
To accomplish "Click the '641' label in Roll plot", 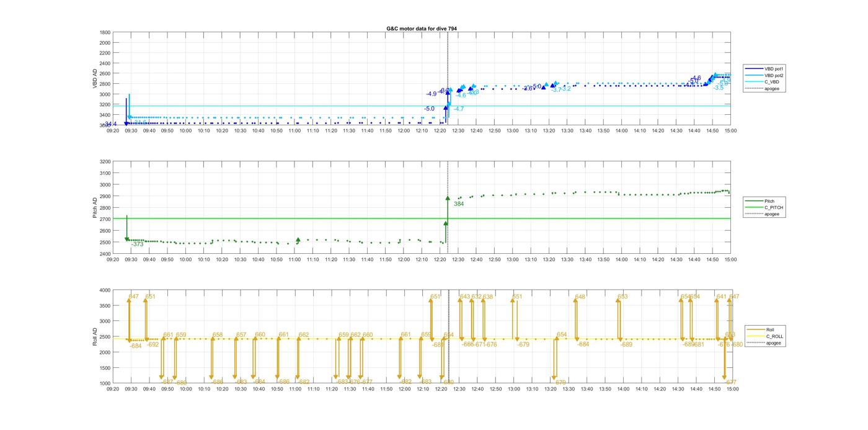I will point(721,297).
